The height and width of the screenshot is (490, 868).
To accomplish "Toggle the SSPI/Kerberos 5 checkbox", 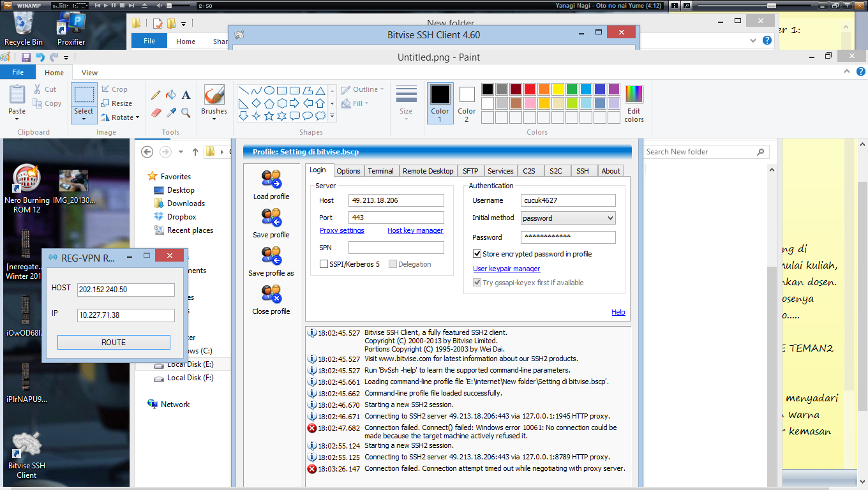I will click(324, 264).
